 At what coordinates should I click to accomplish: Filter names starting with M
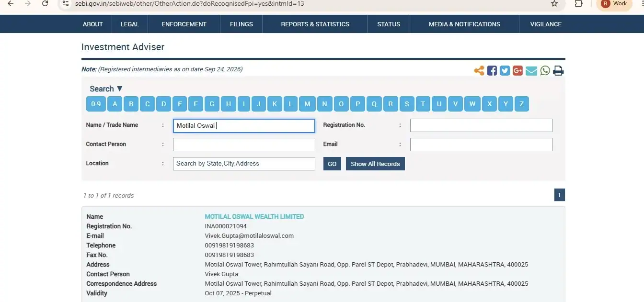(307, 104)
